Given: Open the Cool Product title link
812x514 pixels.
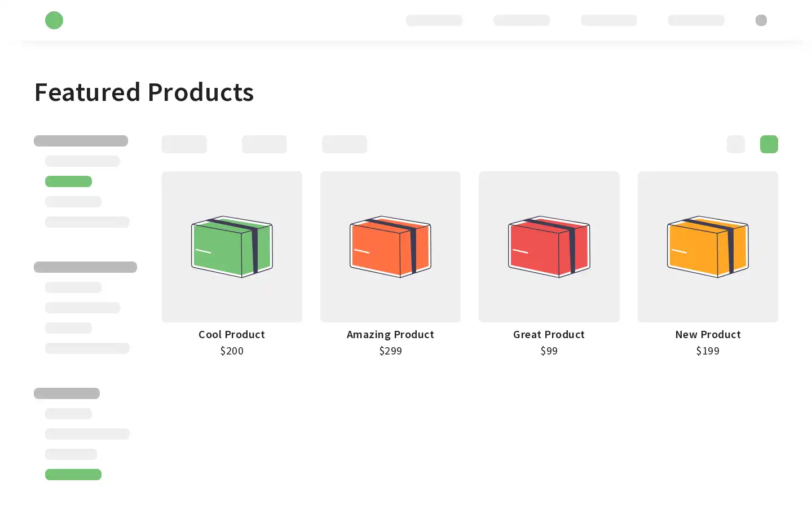Looking at the screenshot, I should 232,334.
